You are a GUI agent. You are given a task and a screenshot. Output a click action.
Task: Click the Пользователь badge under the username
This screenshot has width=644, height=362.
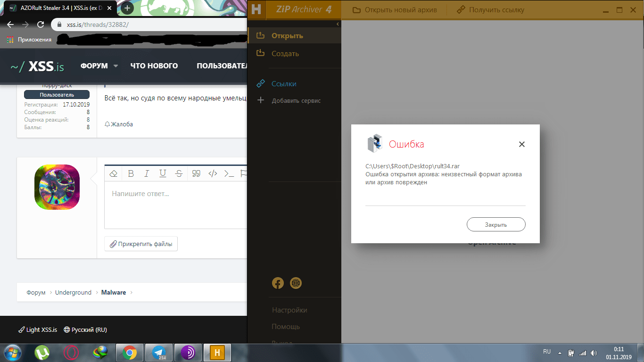pyautogui.click(x=57, y=95)
